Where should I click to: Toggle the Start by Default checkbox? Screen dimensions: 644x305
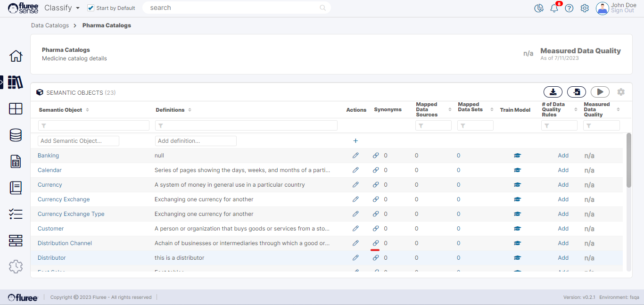(91, 8)
